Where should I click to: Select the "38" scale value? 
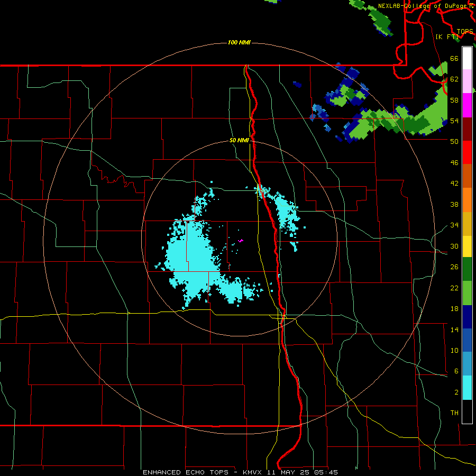tap(454, 204)
